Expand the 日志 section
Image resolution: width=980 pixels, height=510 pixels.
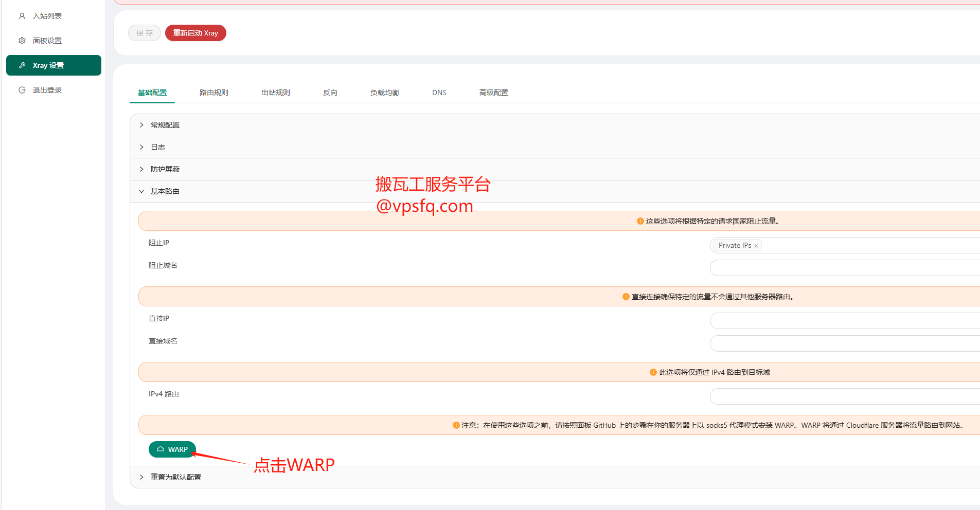pos(157,147)
